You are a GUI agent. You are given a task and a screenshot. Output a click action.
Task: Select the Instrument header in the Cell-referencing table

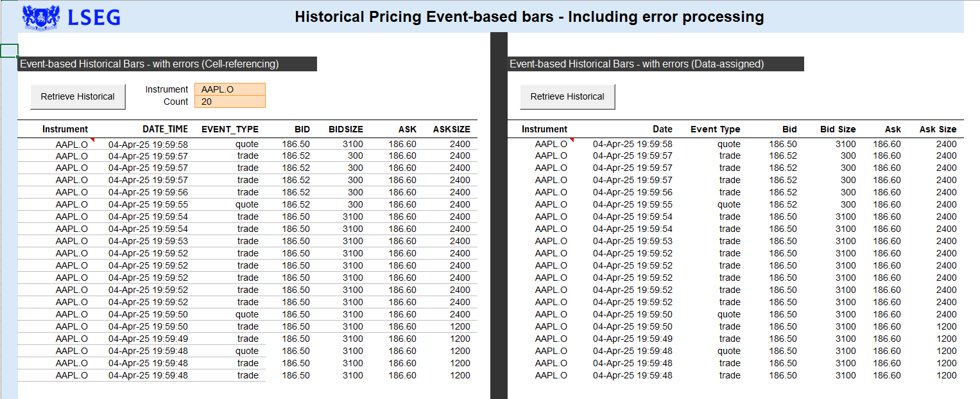click(65, 129)
